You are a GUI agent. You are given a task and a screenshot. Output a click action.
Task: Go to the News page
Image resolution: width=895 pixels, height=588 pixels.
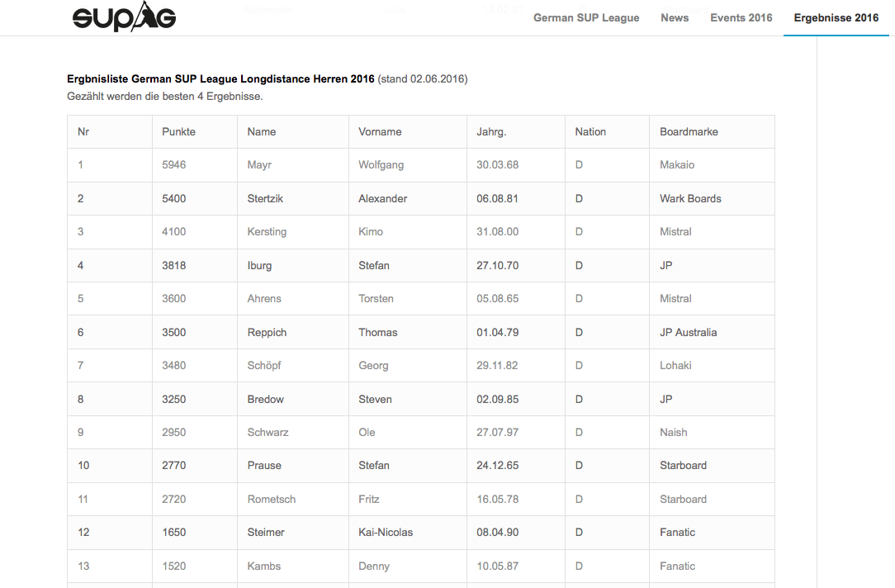[675, 17]
